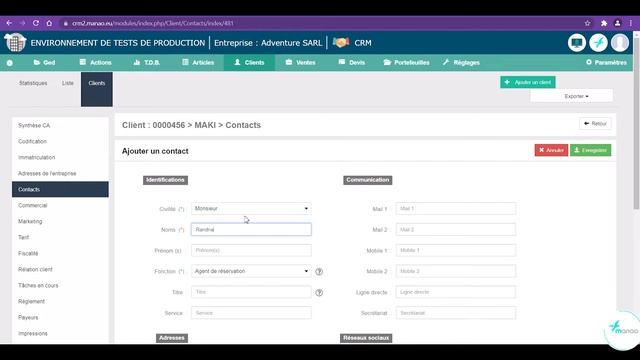Click the Ligne directe input field
This screenshot has height=360, width=640.
point(456,292)
